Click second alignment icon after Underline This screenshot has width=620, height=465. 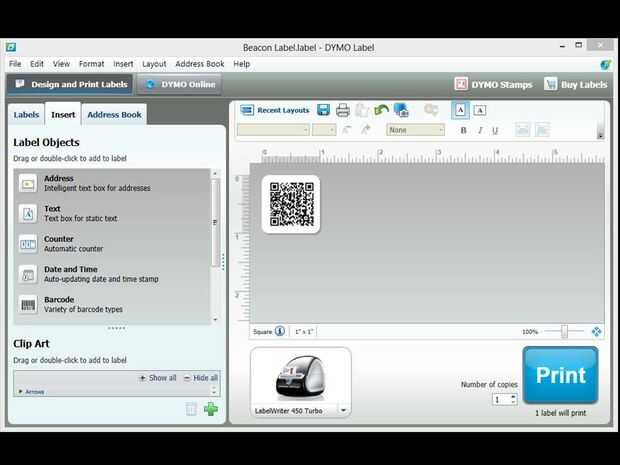(542, 130)
